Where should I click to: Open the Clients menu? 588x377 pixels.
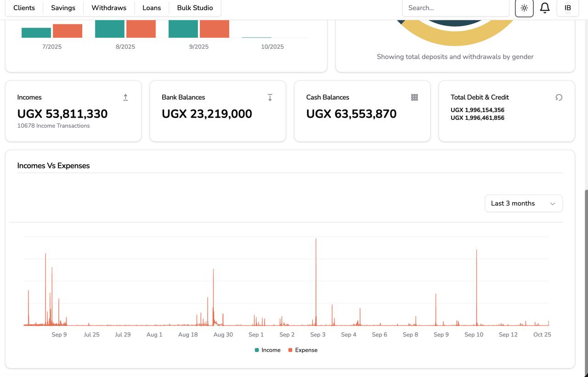coord(24,8)
